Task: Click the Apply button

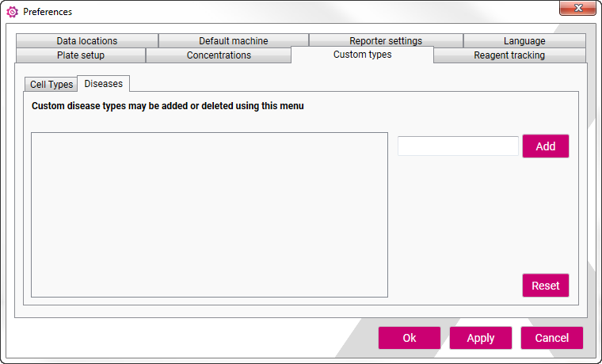Action: click(x=481, y=338)
